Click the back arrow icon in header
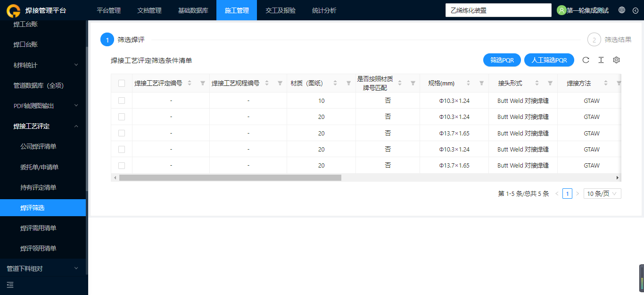 [635, 10]
